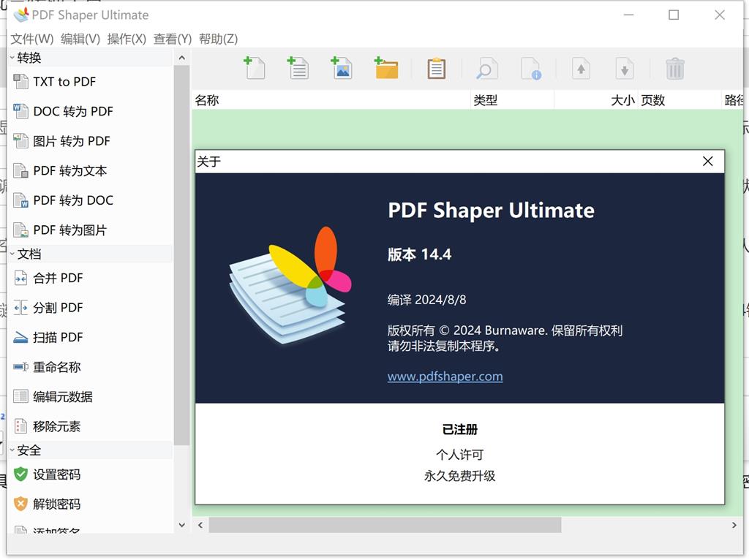749x560 pixels.
Task: Click the Move down arrow toolbar icon
Action: [625, 69]
